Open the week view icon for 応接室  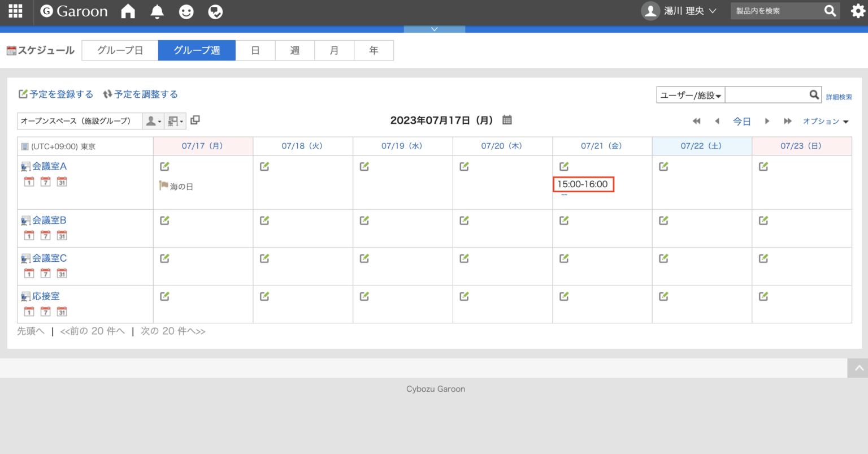pos(45,312)
